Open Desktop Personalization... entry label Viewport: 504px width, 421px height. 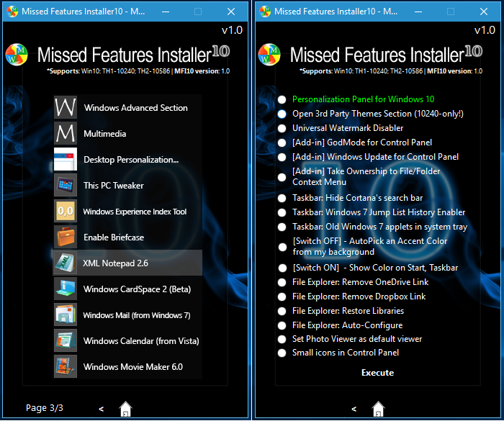tap(131, 160)
